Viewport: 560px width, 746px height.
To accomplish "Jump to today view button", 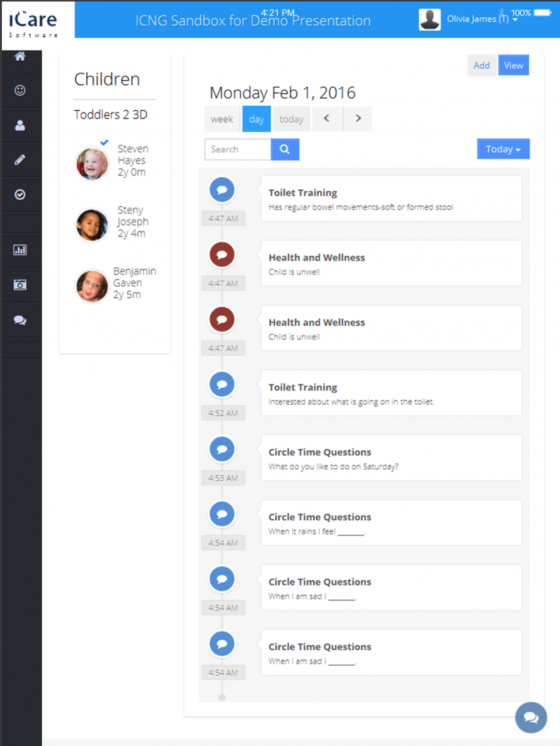I will tap(291, 119).
